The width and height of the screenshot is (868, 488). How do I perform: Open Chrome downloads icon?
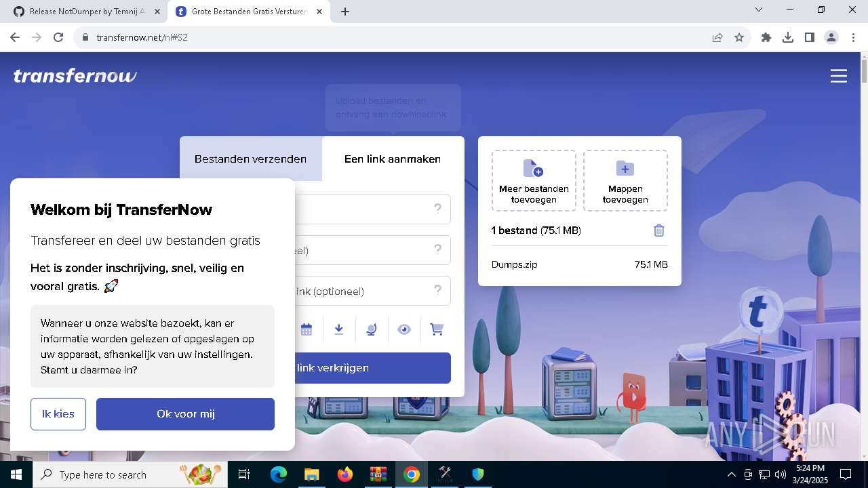788,37
